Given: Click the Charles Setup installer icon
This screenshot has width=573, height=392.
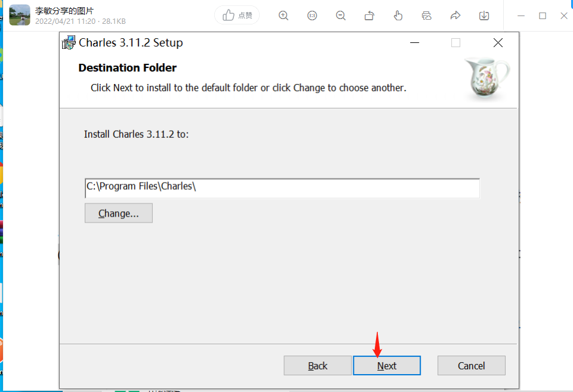Looking at the screenshot, I should click(x=69, y=43).
